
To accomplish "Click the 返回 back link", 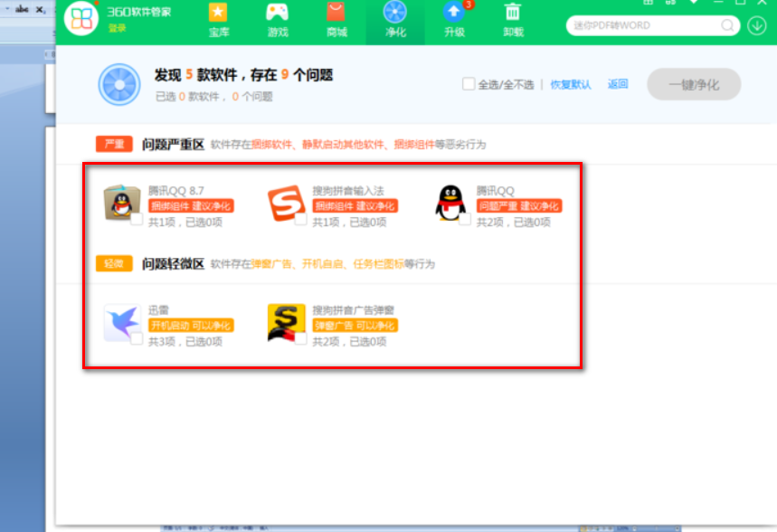I will [x=618, y=84].
